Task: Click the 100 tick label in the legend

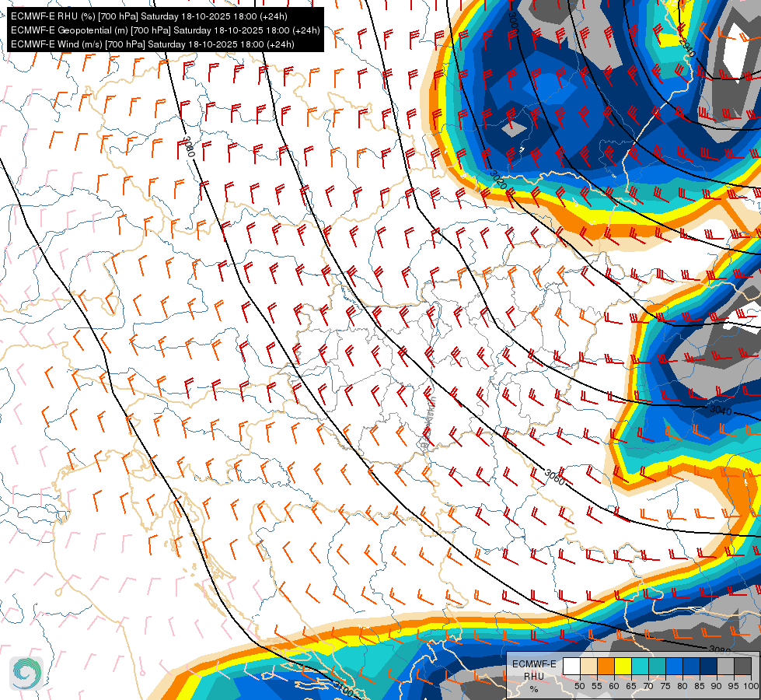Action: coord(752,686)
